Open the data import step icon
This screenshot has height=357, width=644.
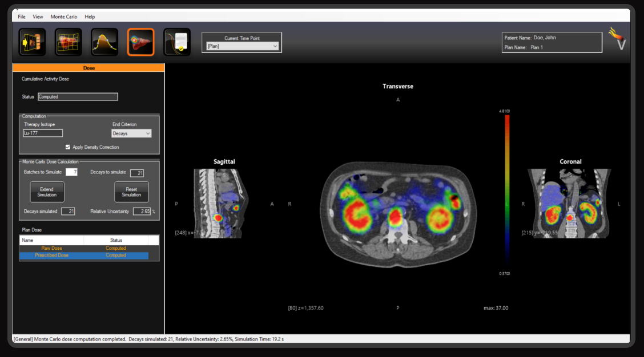coord(32,42)
